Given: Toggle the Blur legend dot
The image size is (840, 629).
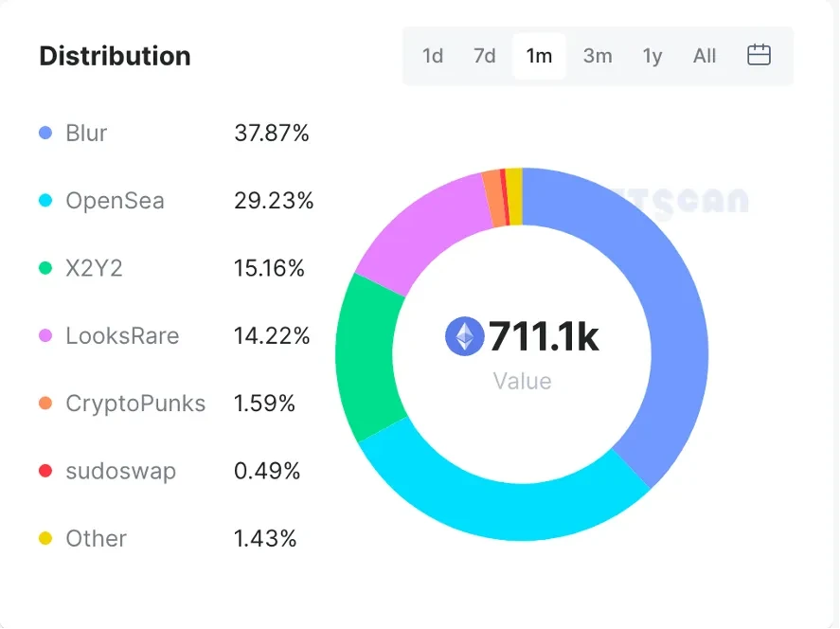Looking at the screenshot, I should click(x=45, y=134).
